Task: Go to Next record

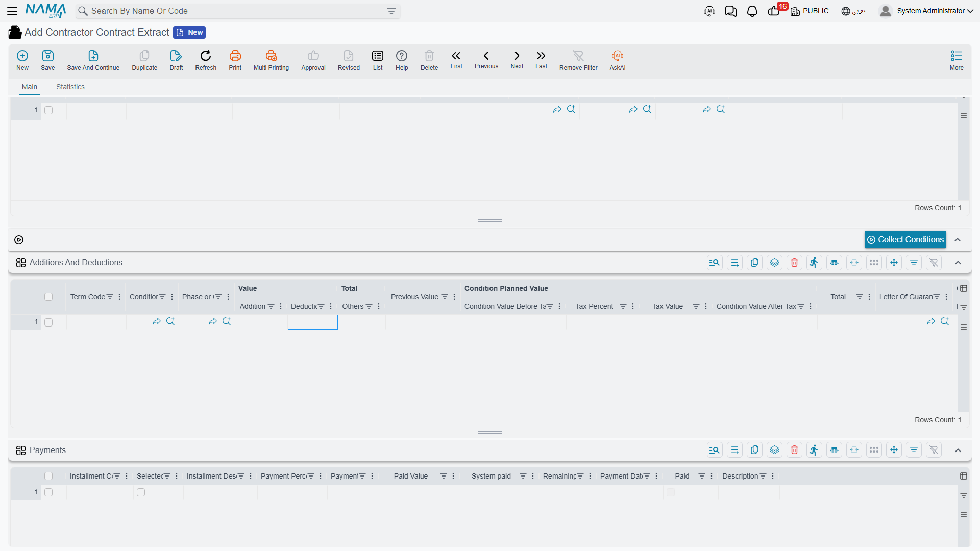Action: [517, 60]
